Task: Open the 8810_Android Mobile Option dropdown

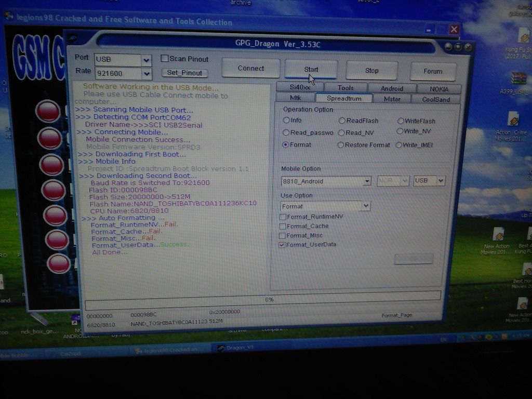Action: [367, 181]
